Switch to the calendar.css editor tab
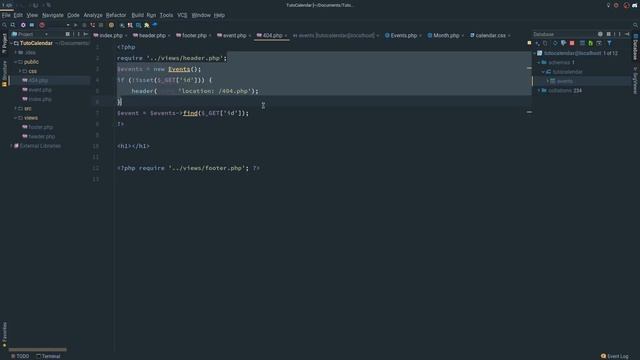 489,36
